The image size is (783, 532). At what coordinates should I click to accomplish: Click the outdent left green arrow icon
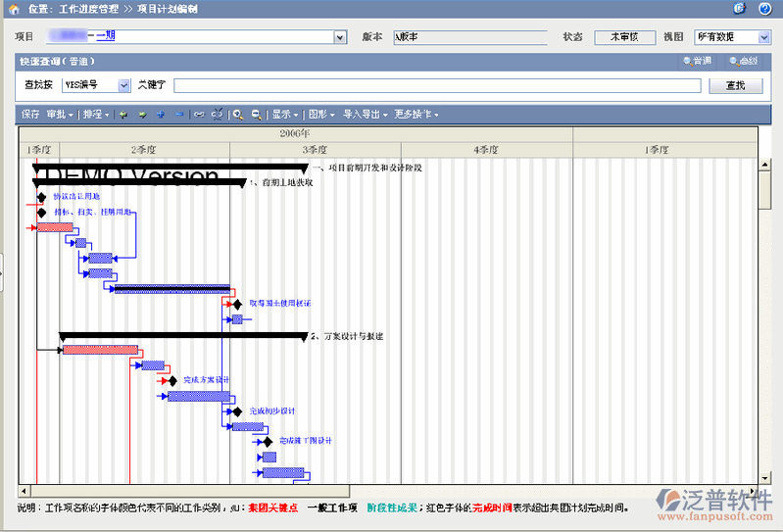[x=123, y=115]
